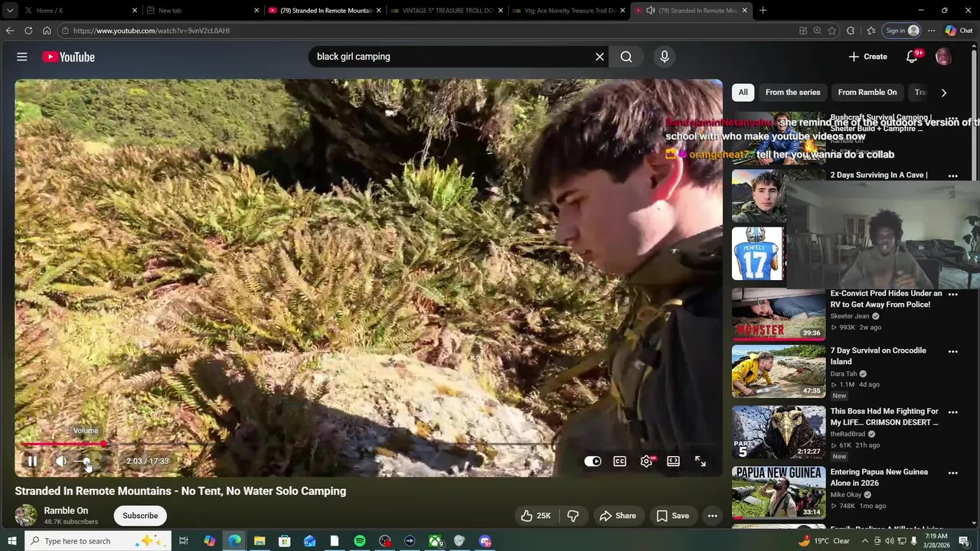
Task: Enter full screen mode
Action: 700,461
